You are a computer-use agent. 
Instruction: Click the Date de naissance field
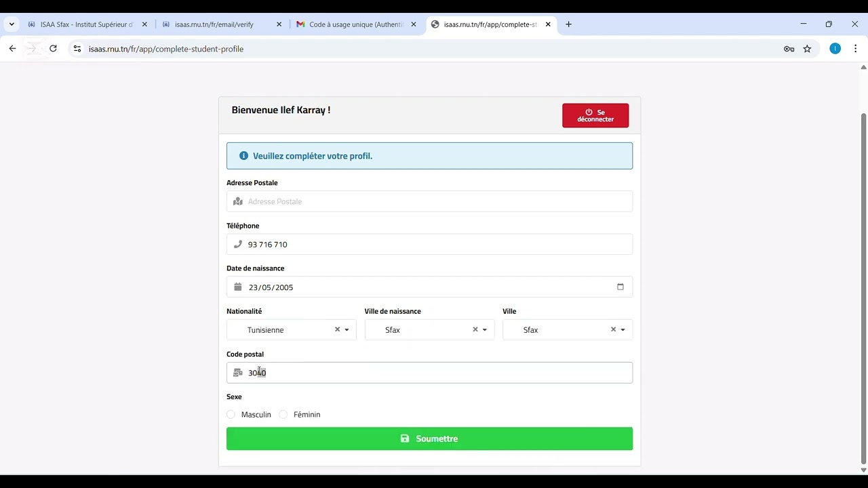(429, 287)
